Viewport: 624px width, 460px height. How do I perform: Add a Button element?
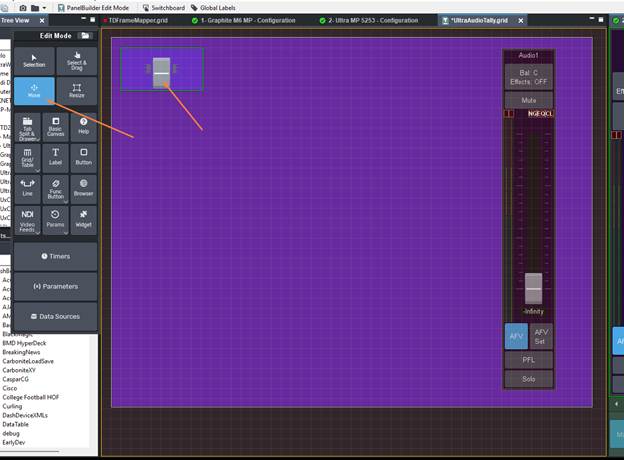pyautogui.click(x=84, y=158)
